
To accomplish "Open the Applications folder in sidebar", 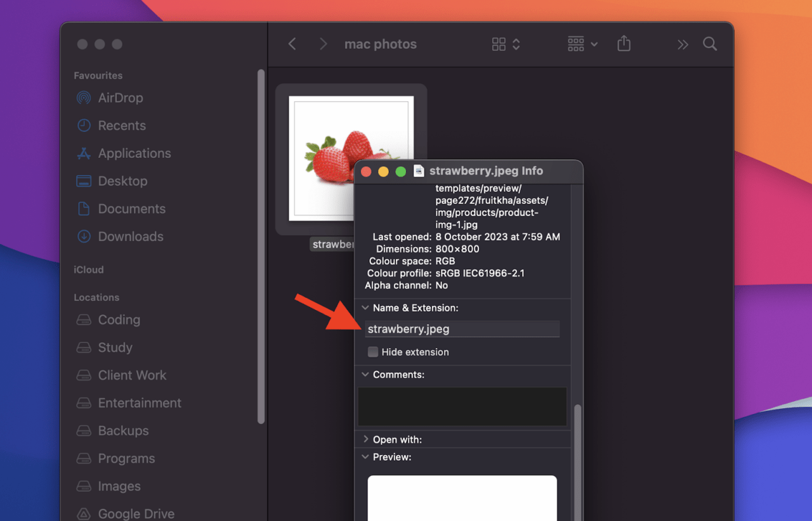I will 134,153.
